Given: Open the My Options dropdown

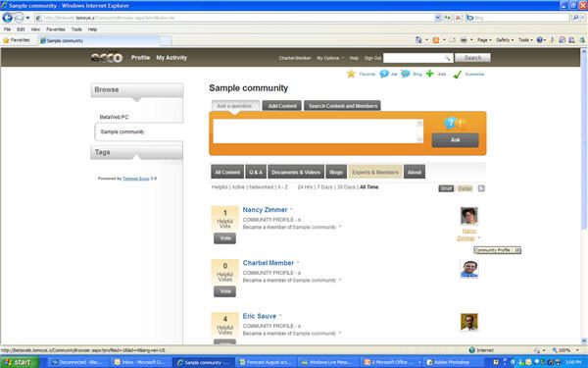Looking at the screenshot, I should pos(330,58).
